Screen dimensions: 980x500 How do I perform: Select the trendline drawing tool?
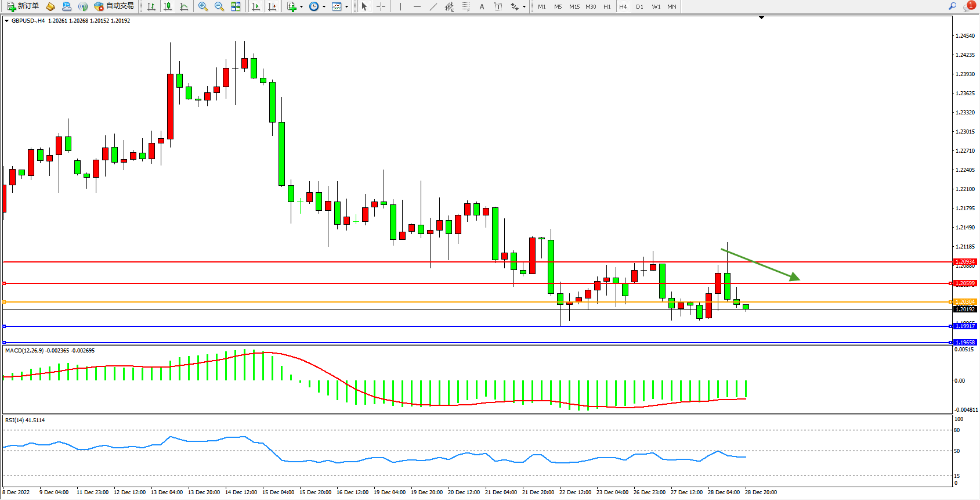pos(433,6)
